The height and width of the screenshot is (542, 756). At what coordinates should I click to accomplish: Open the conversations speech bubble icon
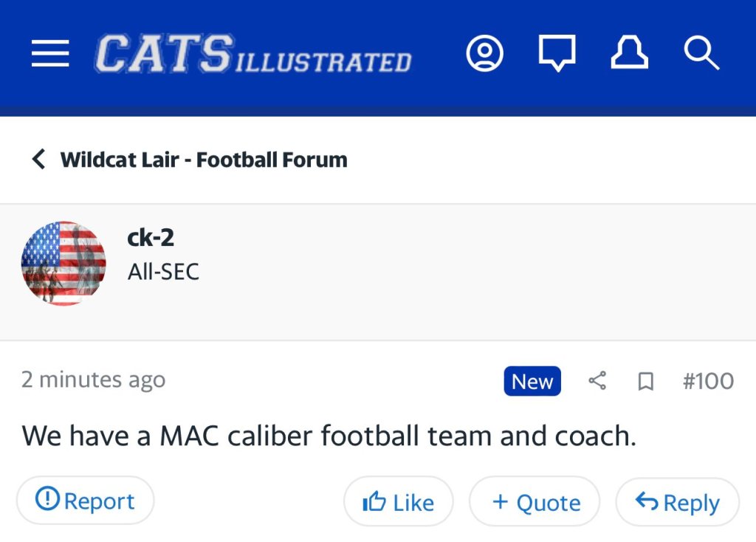coord(557,55)
